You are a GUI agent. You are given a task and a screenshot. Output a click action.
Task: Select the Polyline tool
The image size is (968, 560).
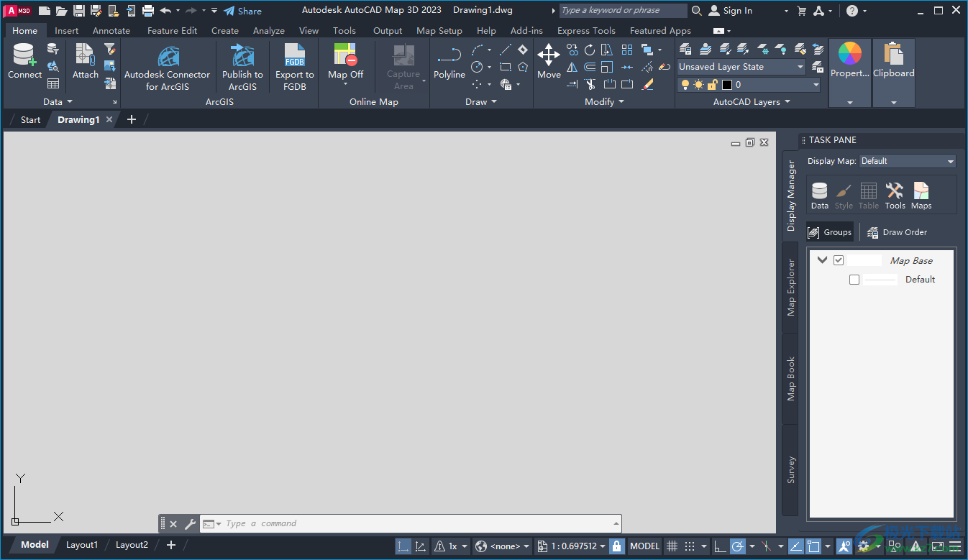click(x=449, y=61)
